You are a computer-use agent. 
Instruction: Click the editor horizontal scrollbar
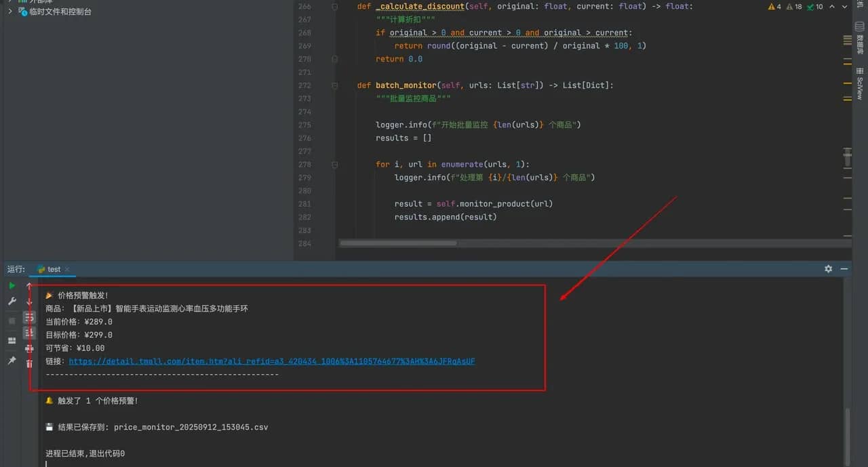(398, 243)
